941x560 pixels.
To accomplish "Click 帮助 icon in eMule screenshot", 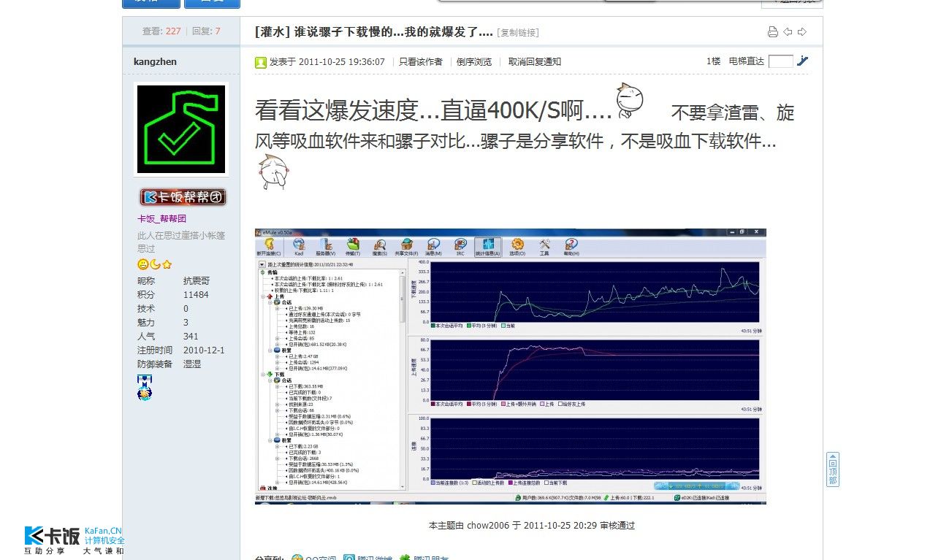I will tap(571, 247).
